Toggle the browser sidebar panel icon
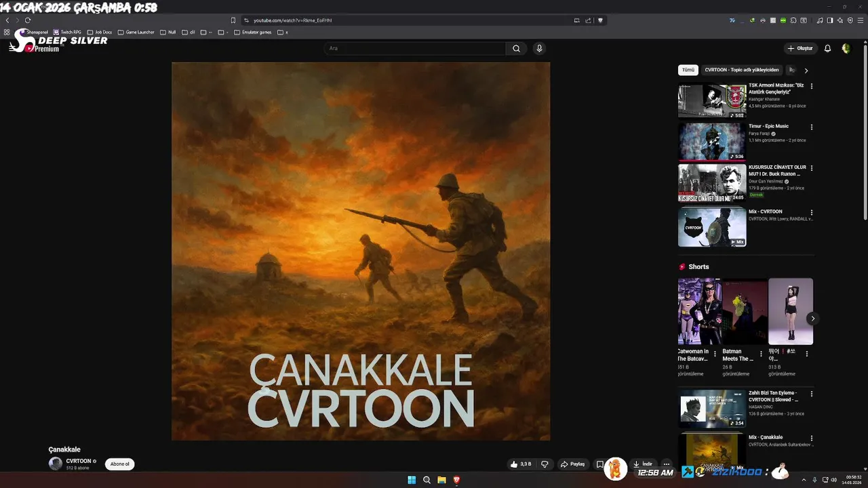The height and width of the screenshot is (488, 868). point(829,20)
